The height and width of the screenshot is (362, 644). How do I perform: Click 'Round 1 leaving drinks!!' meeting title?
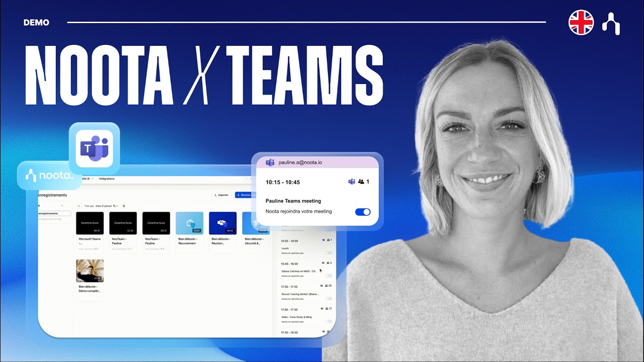300,294
